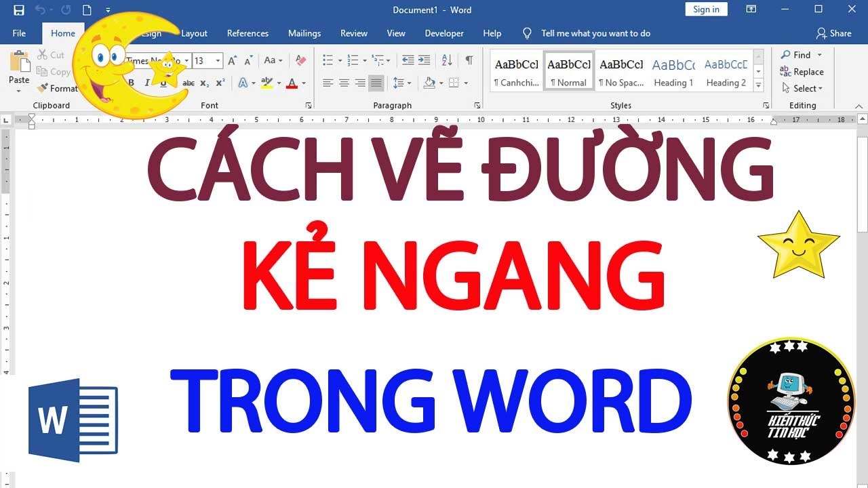Cut the selection with scissors icon

click(42, 55)
